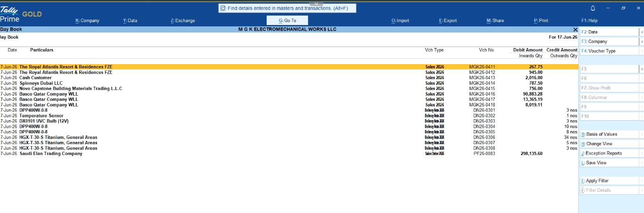The width and height of the screenshot is (644, 213).
Task: Select the Basco Qatar row with 8,019.11
Action: coord(289,105)
